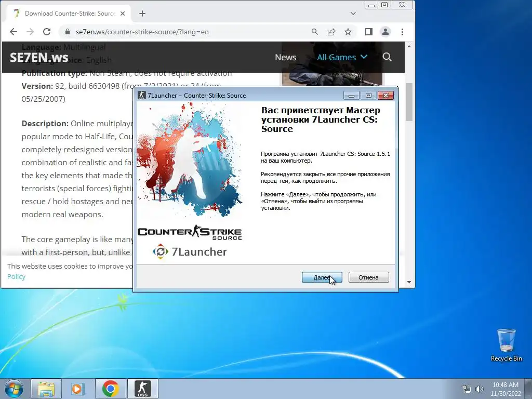Viewport: 532px width, 399px height.
Task: Open the network tray icon
Action: click(x=467, y=389)
